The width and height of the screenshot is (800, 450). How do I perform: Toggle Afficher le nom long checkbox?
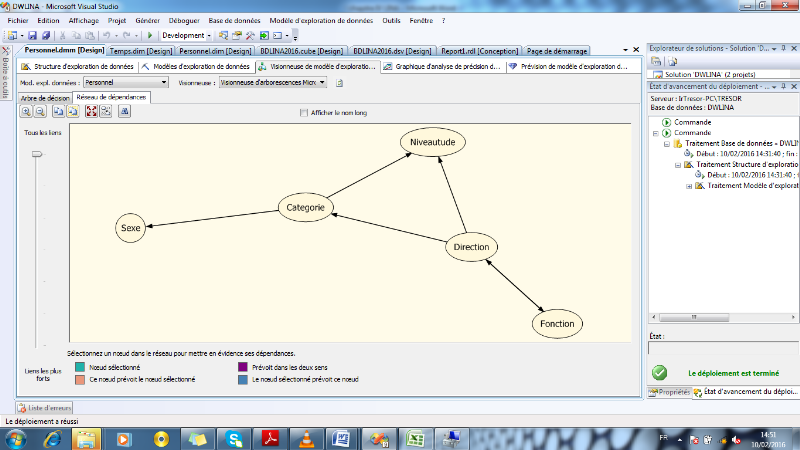coord(304,113)
